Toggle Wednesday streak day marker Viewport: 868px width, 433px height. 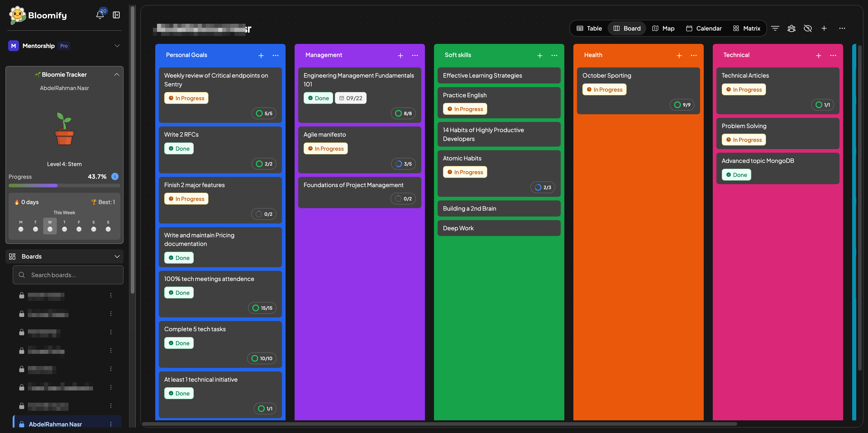pos(50,229)
